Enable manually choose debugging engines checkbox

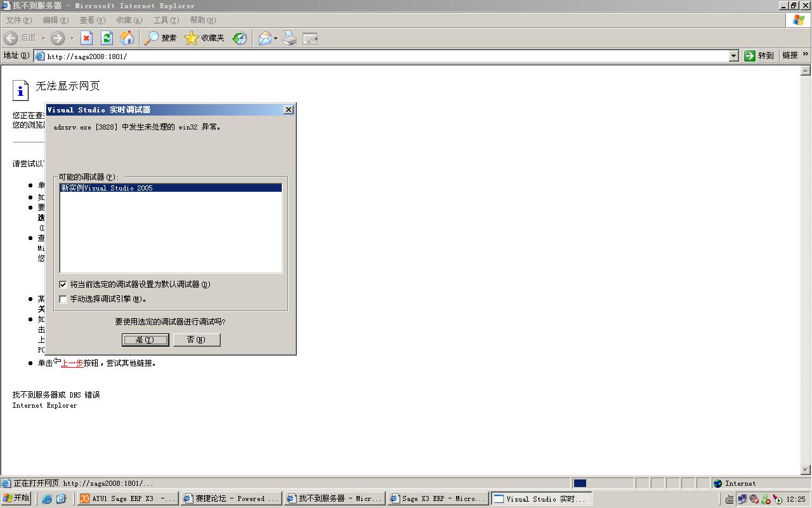(x=63, y=299)
